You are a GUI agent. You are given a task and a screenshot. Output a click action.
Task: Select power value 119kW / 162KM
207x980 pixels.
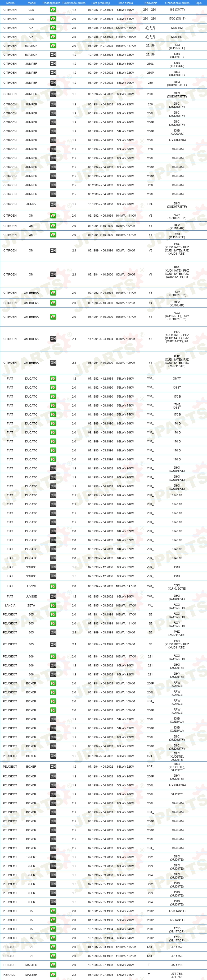[x=126, y=956]
